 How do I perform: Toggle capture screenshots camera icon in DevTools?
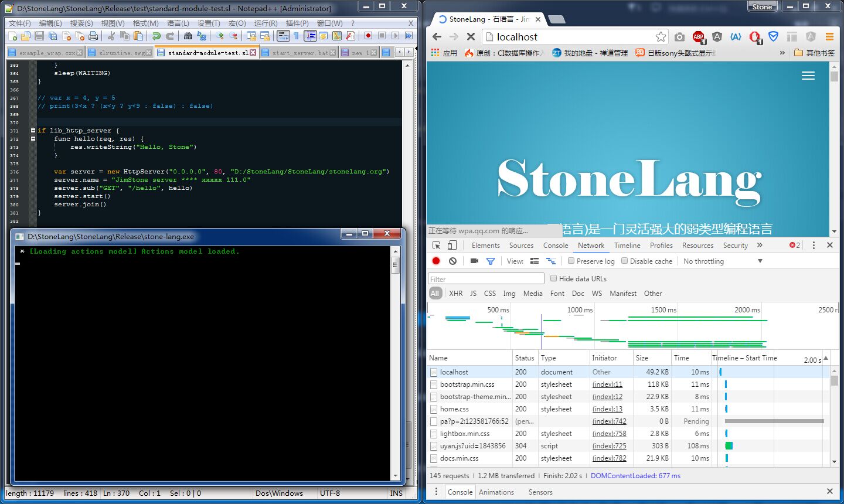click(474, 261)
